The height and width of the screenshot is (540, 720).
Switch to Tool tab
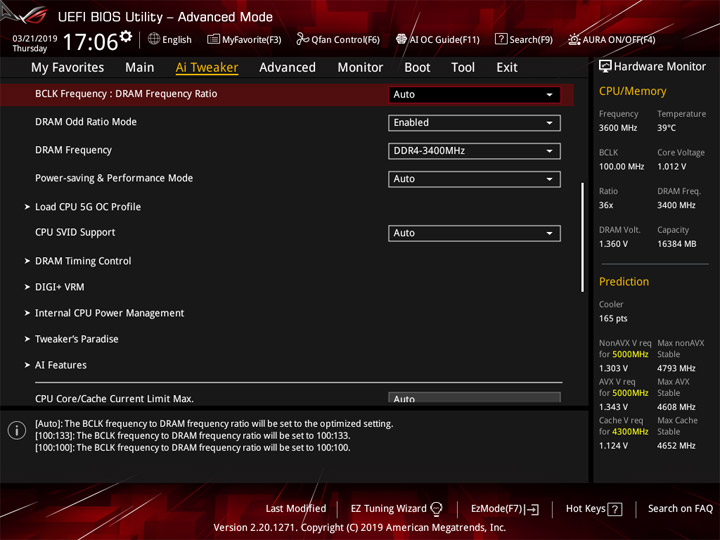point(463,68)
